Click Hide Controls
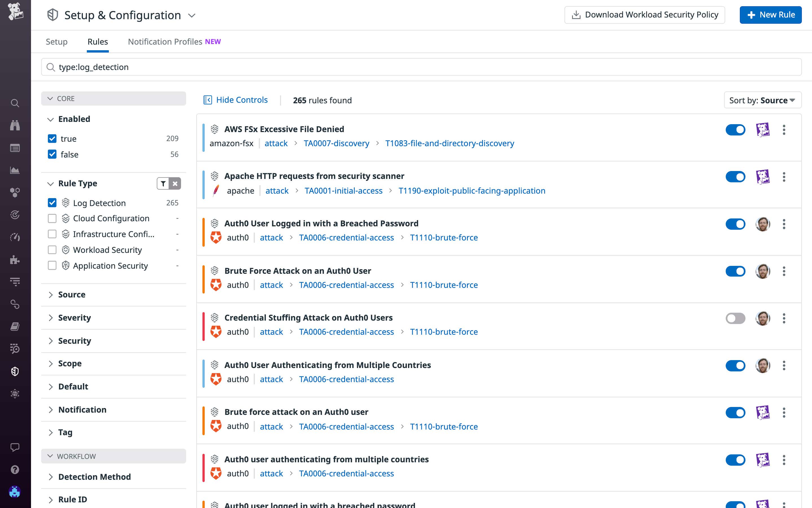 [x=235, y=100]
